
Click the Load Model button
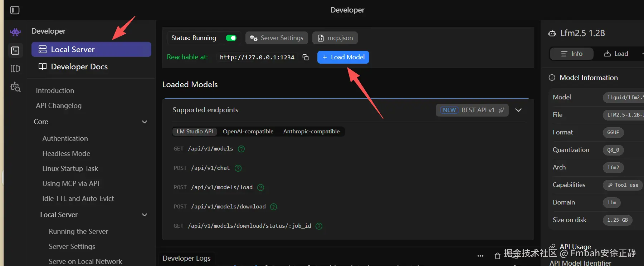coord(343,57)
